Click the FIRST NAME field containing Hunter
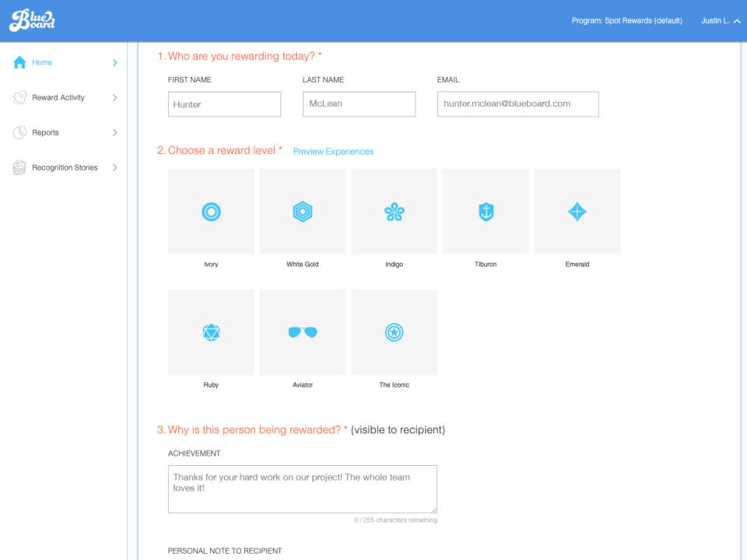747x560 pixels. (x=224, y=103)
